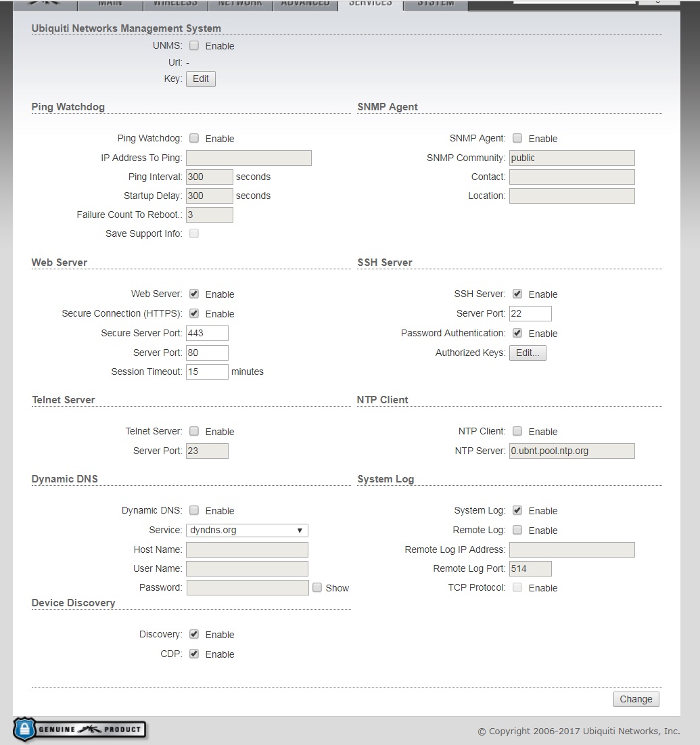Click the SSH Server Port field showing 22
The width and height of the screenshot is (700, 745).
530,313
